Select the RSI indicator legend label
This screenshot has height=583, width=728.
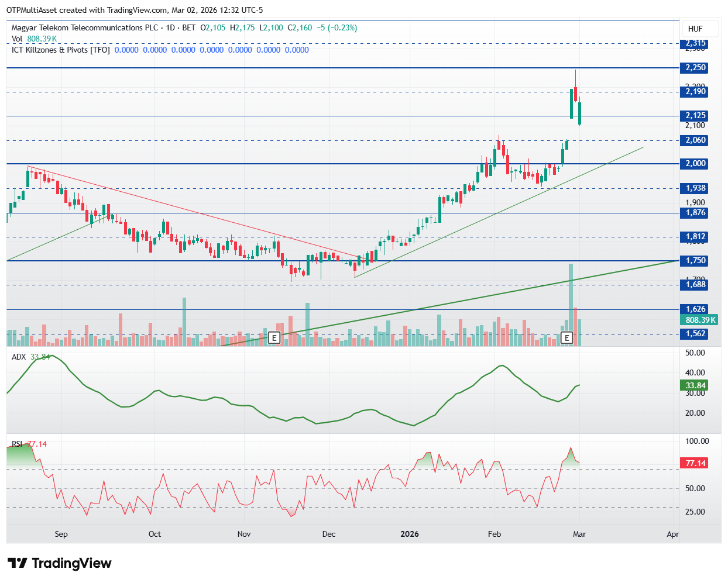tap(17, 444)
